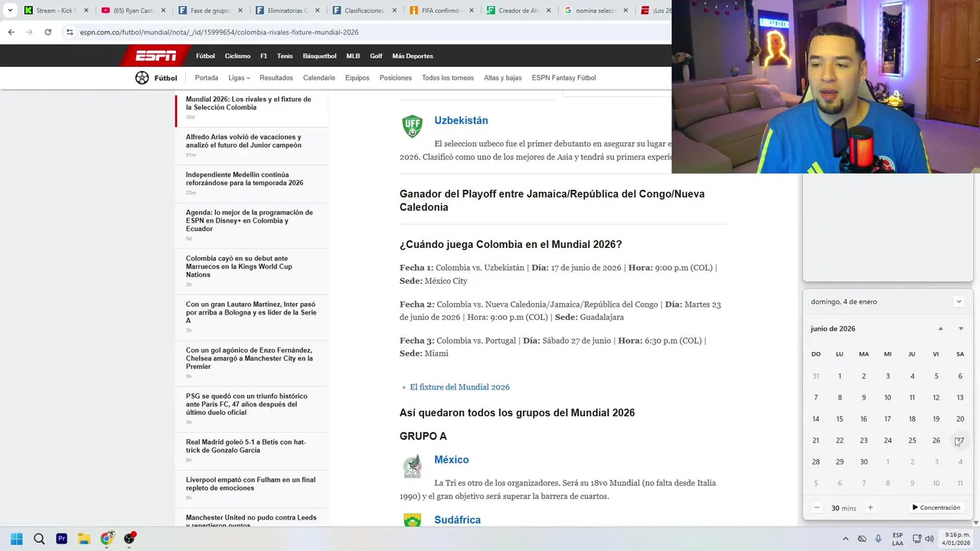Viewport: 980px width, 551px height.
Task: Open ESPN Fantasy Fútbol link
Action: coord(563,77)
